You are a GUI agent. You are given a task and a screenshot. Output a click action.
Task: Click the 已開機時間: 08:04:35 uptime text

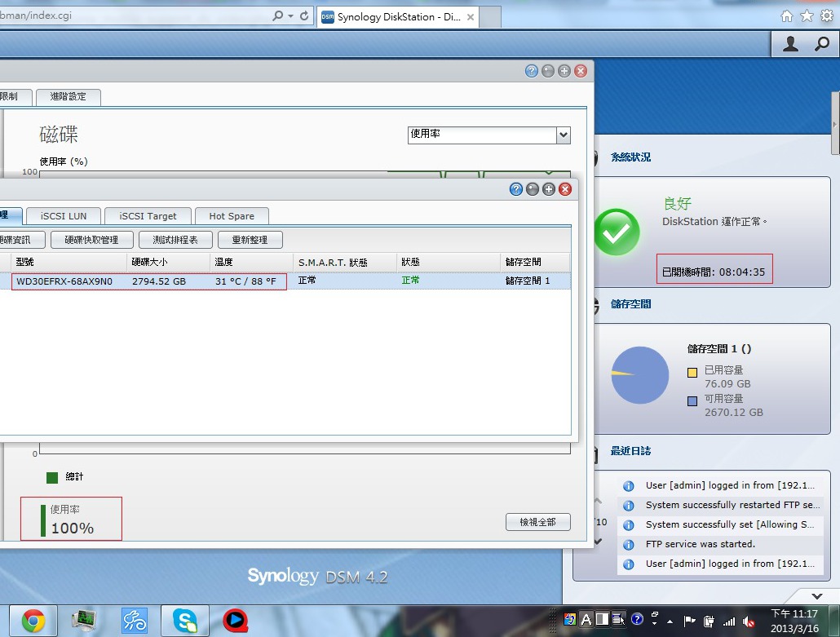pos(714,272)
